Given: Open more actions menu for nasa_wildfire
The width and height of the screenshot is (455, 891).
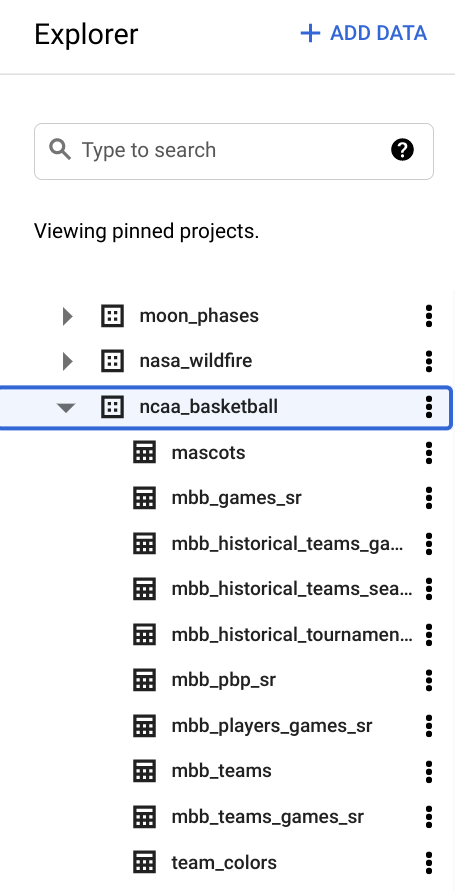Looking at the screenshot, I should [x=429, y=361].
